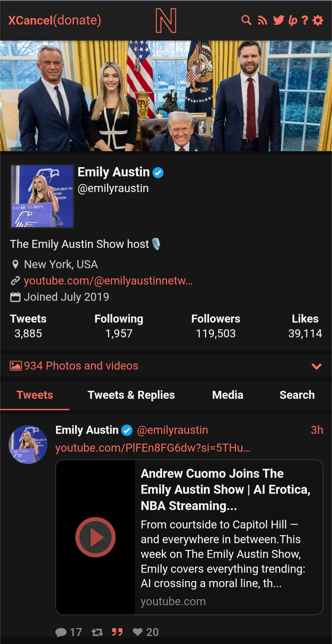View likes via the heart icon
The height and width of the screenshot is (644, 332).
(x=137, y=632)
